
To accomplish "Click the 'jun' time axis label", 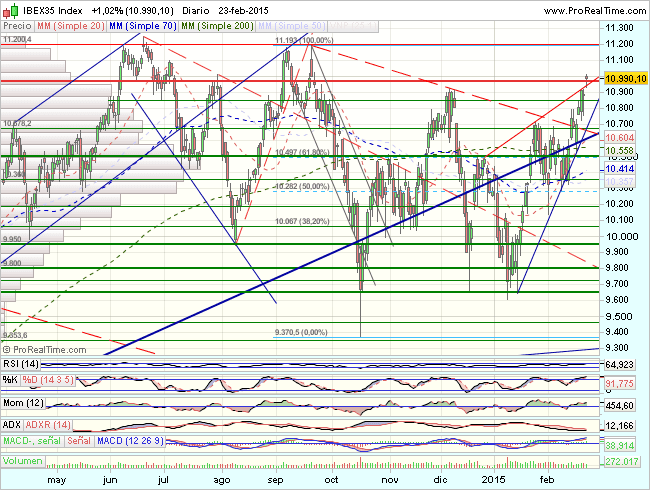I will tap(110, 480).
